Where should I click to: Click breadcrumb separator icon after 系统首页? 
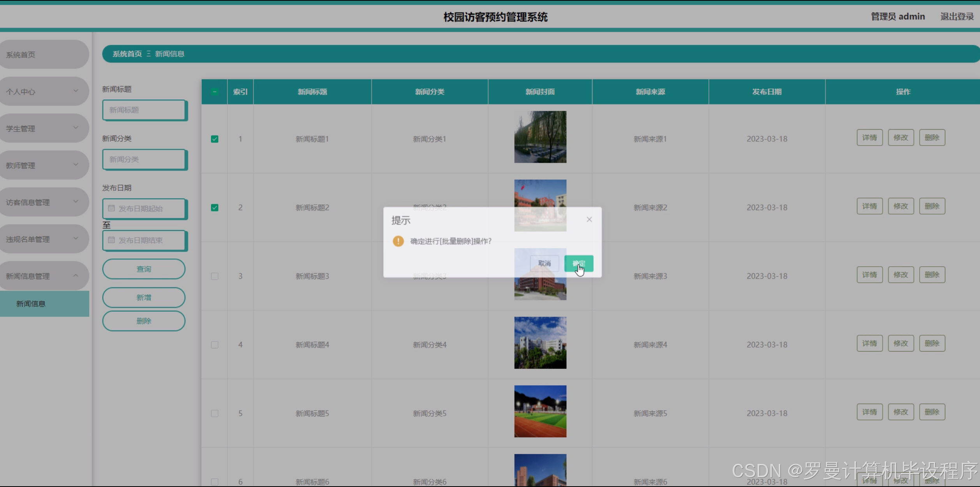[x=148, y=54]
